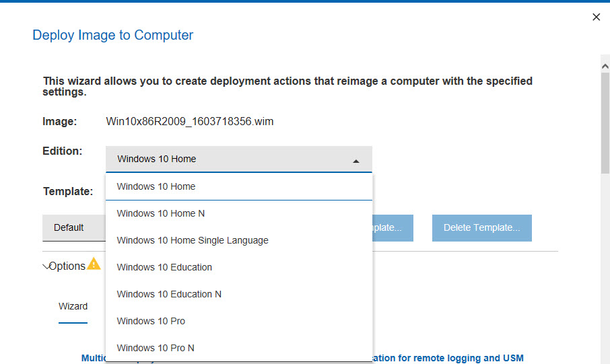This screenshot has width=610, height=364.
Task: Pick the Windows 10 Pro N entry
Action: [x=156, y=348]
